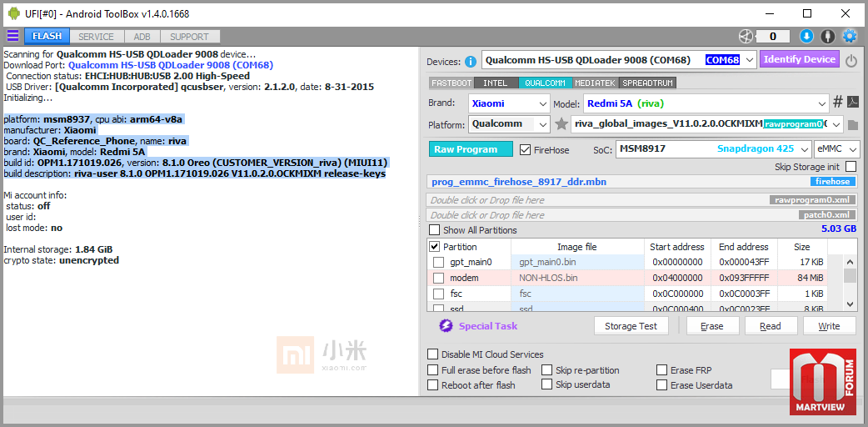The image size is (868, 427).
Task: Click the Write button
Action: 829,326
